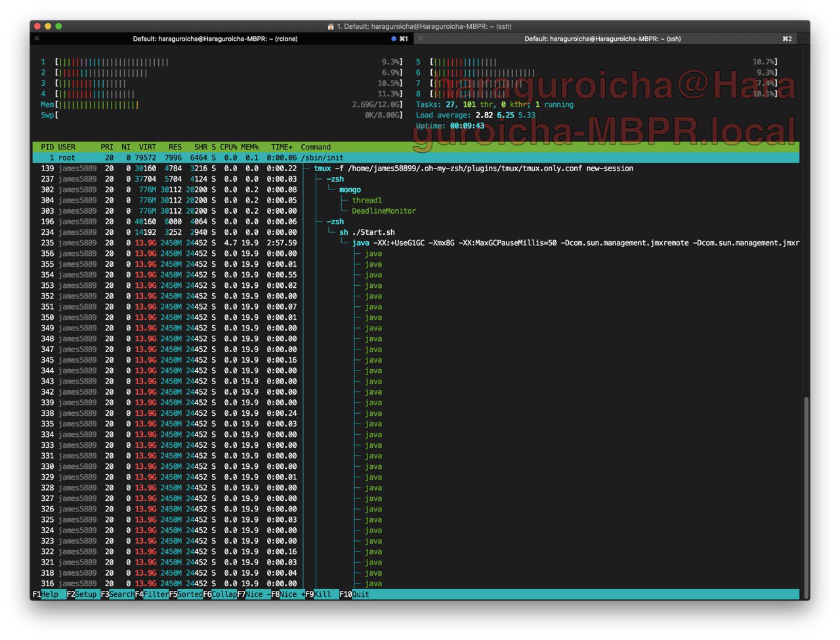The width and height of the screenshot is (840, 640).
Task: Click F3 Search in htop footer
Action: click(117, 594)
